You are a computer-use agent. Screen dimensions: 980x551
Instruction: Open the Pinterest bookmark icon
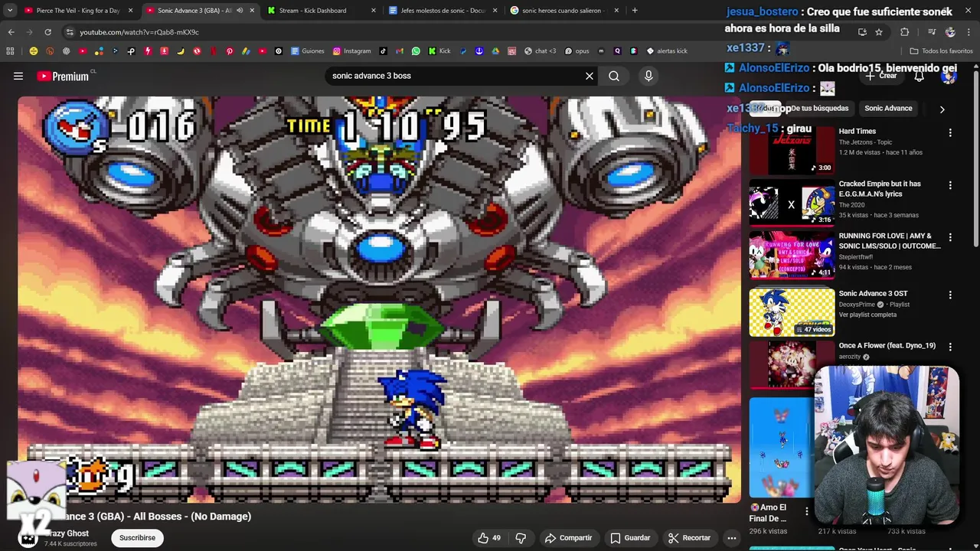(x=229, y=51)
